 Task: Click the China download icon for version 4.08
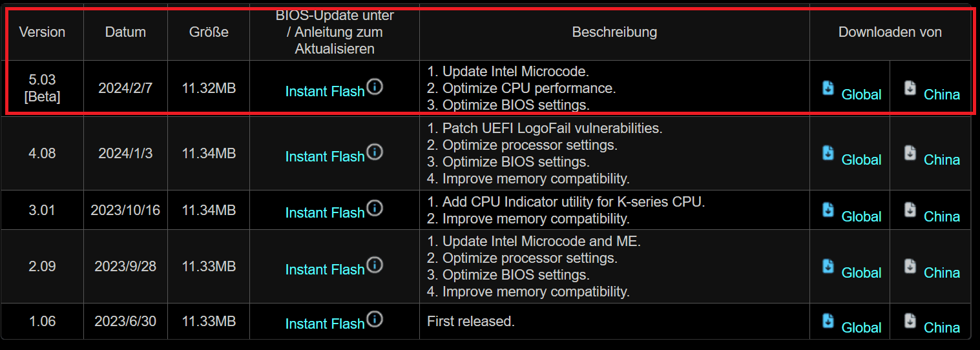click(x=910, y=153)
